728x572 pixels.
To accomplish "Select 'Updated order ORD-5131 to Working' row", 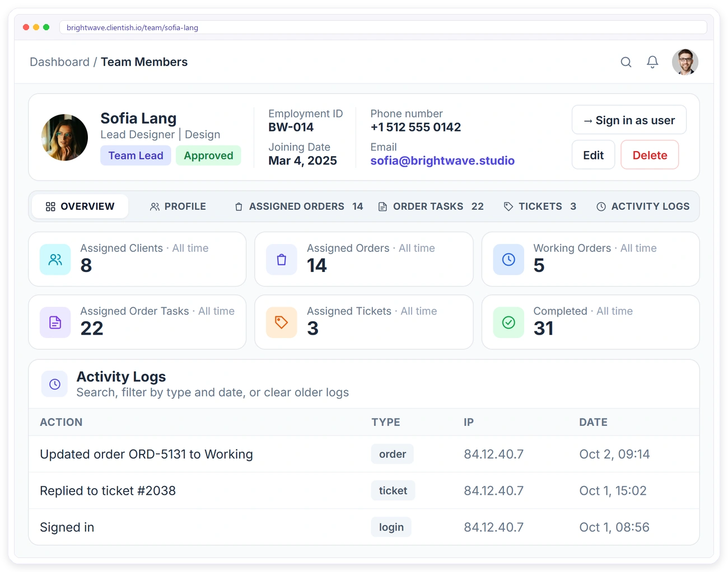I will coord(364,454).
